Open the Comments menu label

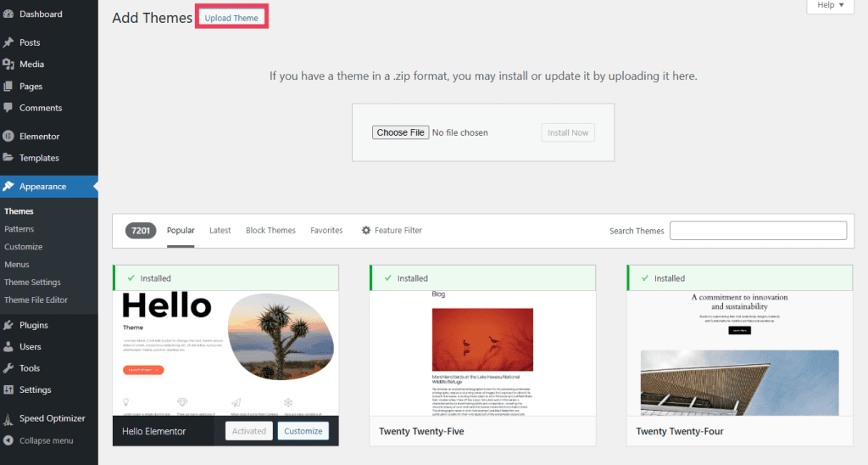pos(41,108)
